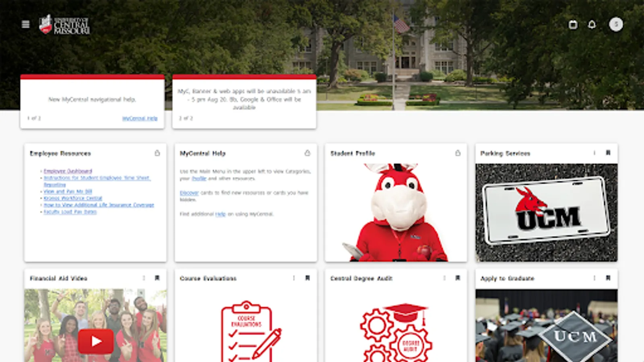644x362 pixels.
Task: Open the Additional Life Insurance Coverage link
Action: tap(99, 205)
